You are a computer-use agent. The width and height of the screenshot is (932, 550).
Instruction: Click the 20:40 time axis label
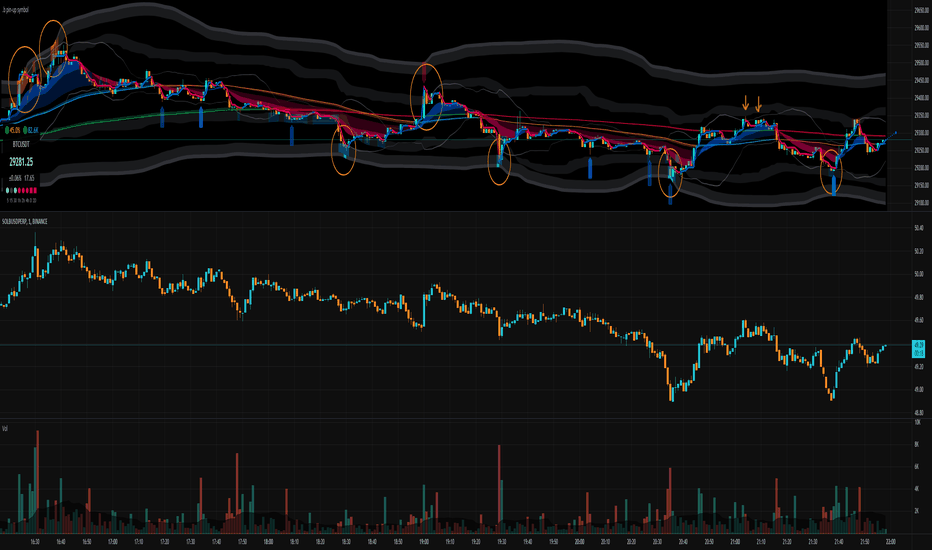[683, 542]
